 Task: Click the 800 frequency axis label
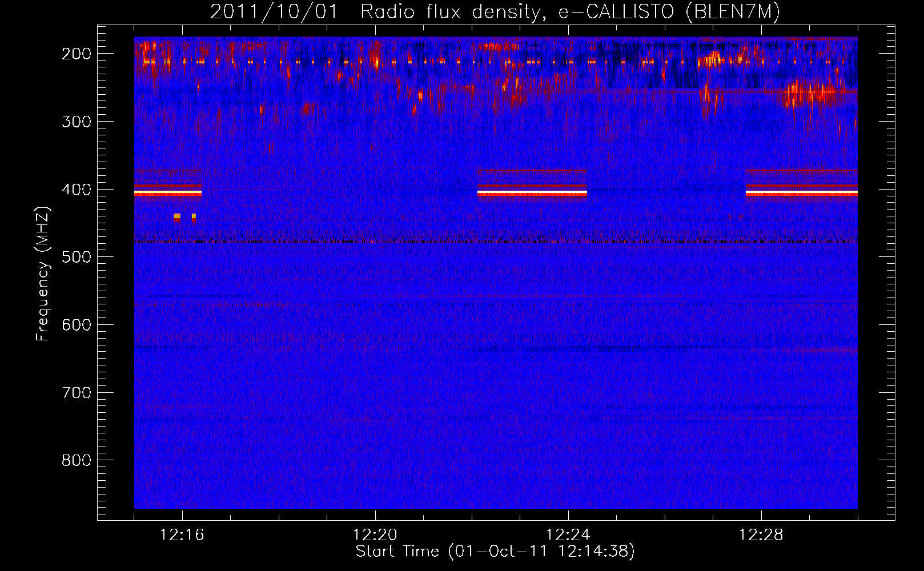77,460
